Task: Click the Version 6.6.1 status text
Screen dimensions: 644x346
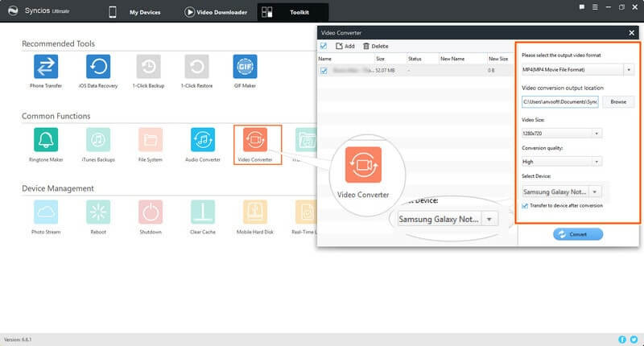Action: [18, 340]
